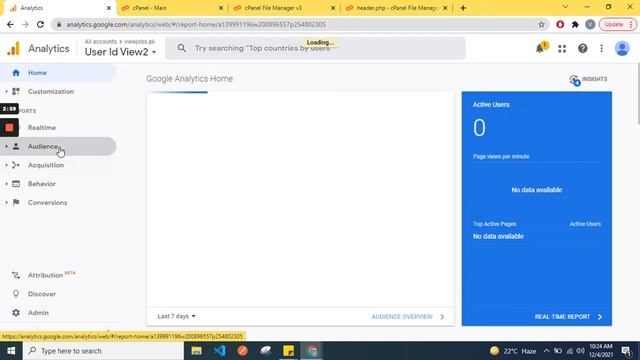Go back in browser history
The image size is (640, 360).
coord(10,24)
